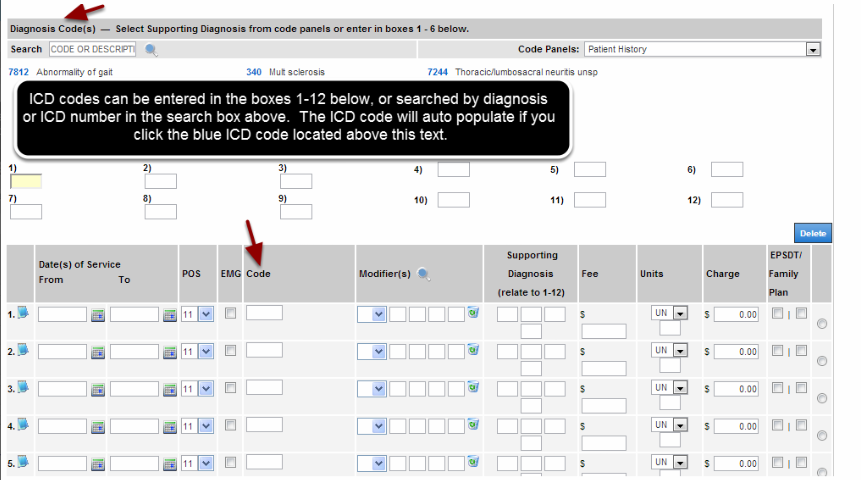This screenshot has height=480, width=861.
Task: Open the POS dropdown in row 2
Action: click(206, 351)
